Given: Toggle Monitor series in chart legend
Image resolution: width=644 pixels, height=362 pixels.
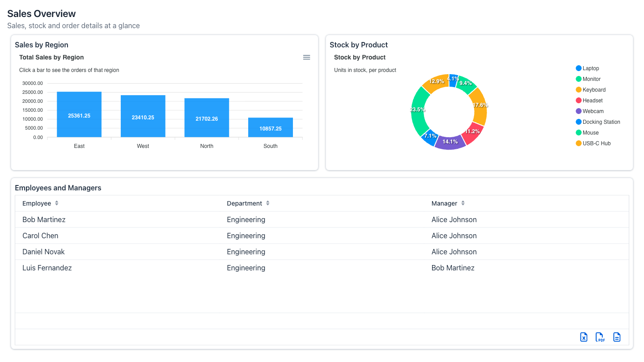Looking at the screenshot, I should [588, 79].
